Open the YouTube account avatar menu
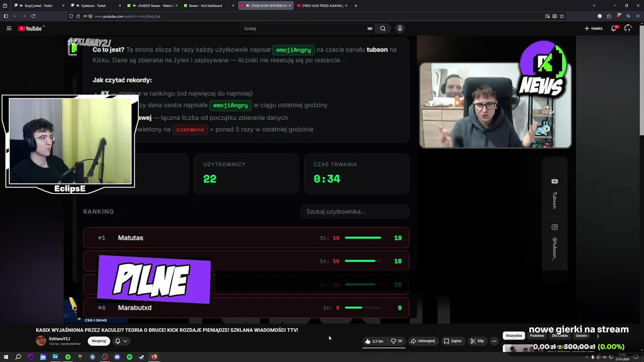644x362 pixels. point(628,29)
